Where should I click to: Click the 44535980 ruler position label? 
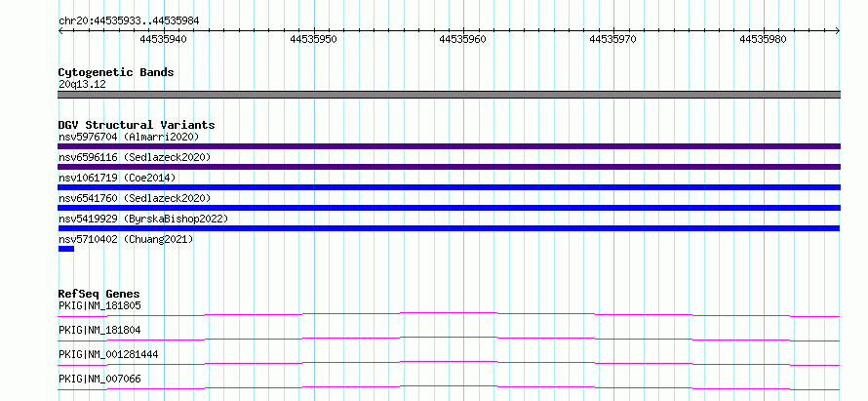pos(763,39)
